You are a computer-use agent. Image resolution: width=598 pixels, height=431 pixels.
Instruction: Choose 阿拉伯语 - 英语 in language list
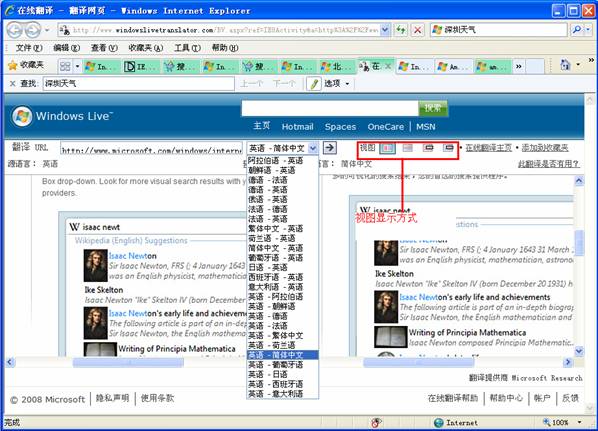click(x=282, y=161)
